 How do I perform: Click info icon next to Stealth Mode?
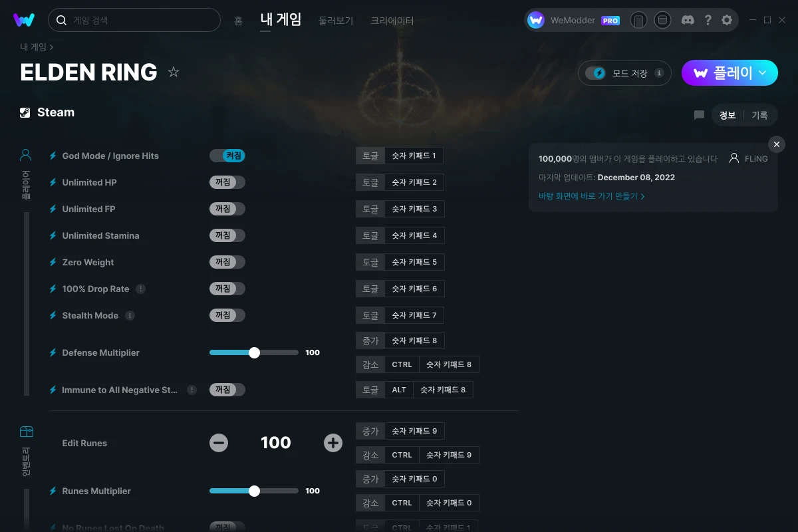130,316
